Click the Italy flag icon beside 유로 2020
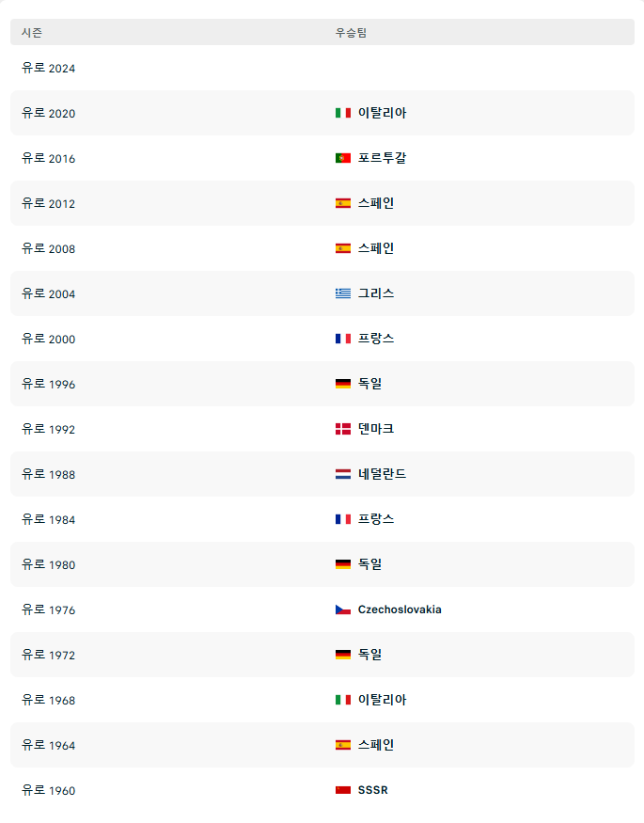This screenshot has height=823, width=644. 343,112
